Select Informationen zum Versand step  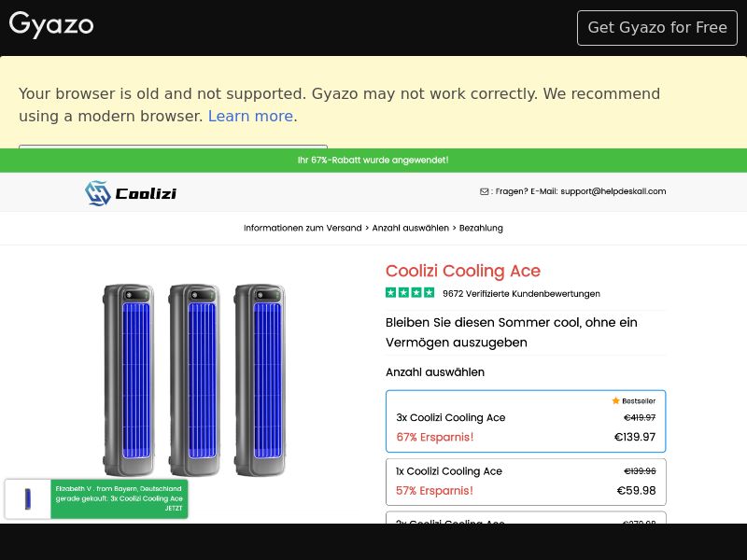(303, 228)
